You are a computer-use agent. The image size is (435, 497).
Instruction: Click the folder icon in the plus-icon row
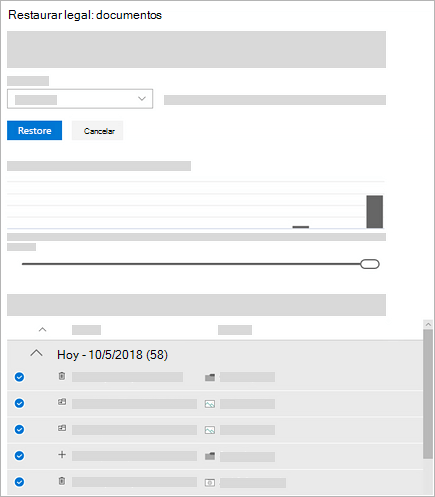pos(210,456)
